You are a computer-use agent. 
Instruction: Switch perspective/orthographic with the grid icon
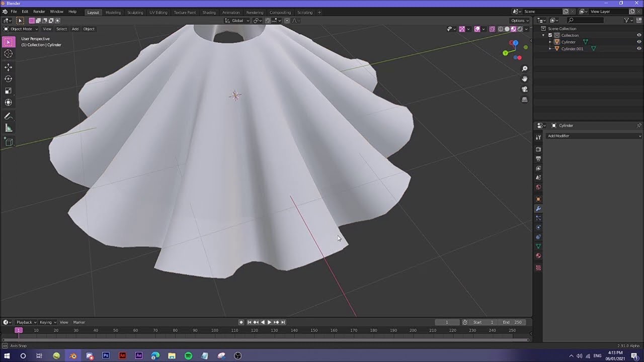pos(524,100)
